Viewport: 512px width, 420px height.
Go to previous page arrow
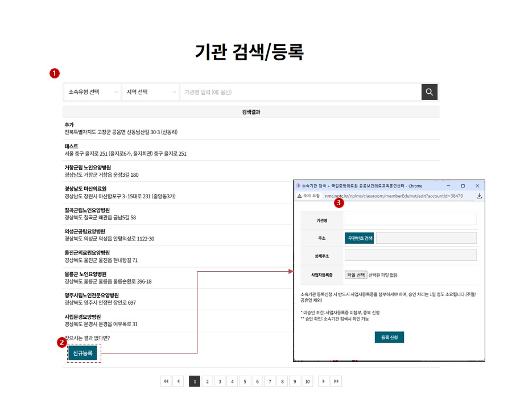178,382
